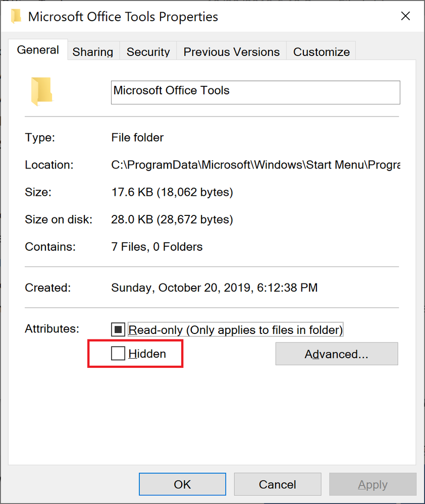This screenshot has height=504, width=425.
Task: Toggle the Read-only attribute checkbox
Action: tap(118, 330)
